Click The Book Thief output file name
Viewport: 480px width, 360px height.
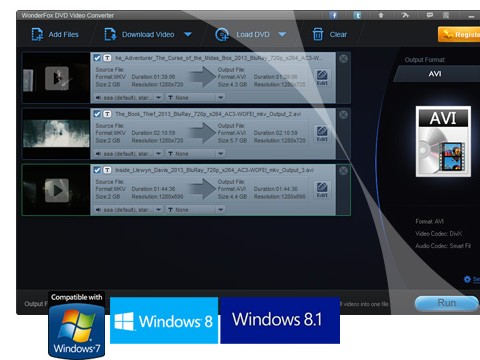tap(208, 114)
